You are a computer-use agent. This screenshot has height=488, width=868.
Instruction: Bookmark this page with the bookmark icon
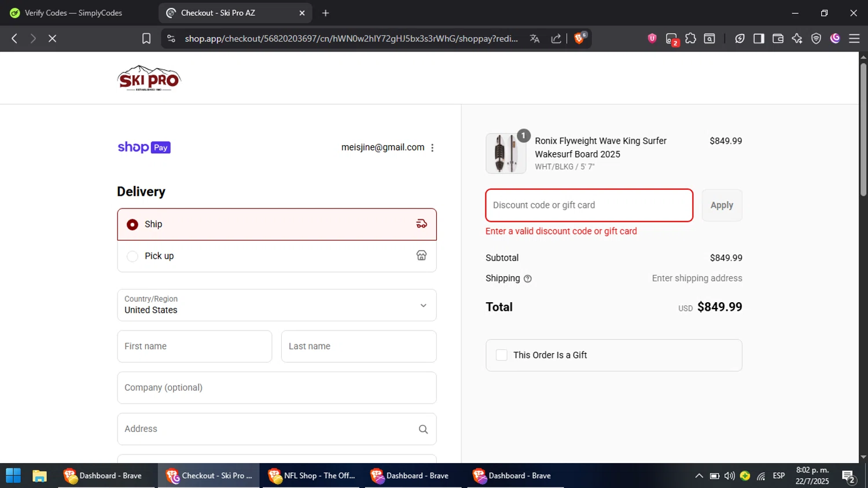[146, 38]
